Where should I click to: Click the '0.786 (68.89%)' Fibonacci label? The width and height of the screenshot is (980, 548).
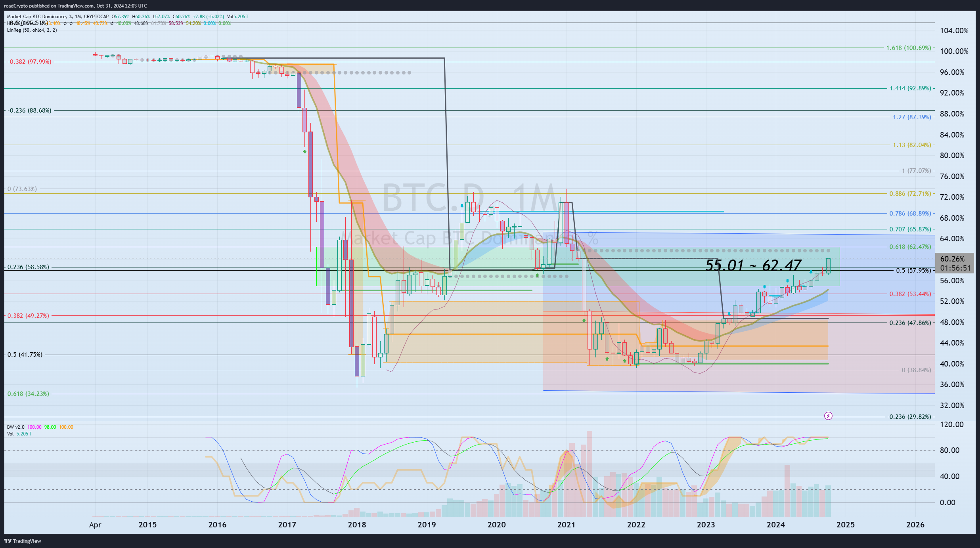point(910,214)
